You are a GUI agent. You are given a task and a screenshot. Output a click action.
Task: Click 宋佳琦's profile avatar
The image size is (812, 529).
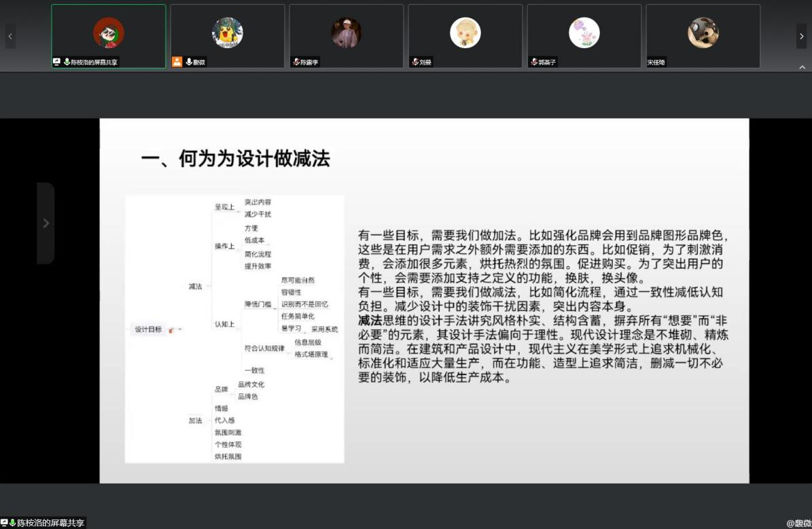click(703, 33)
